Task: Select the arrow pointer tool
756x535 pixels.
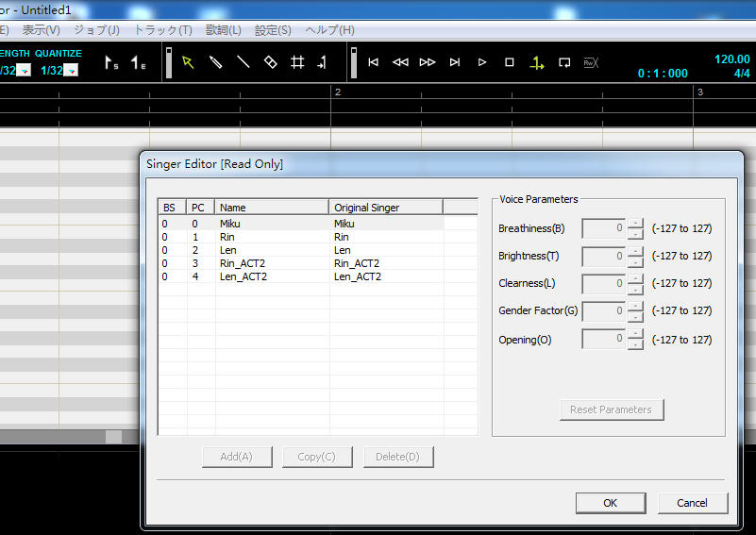Action: pyautogui.click(x=188, y=62)
